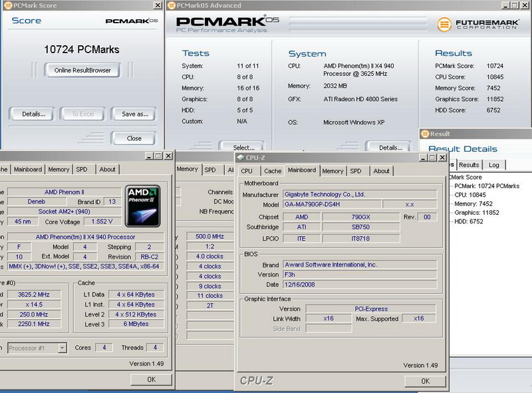Image resolution: width=532 pixels, height=393 pixels.
Task: Select CPU: 10845 tree row
Action: point(470,195)
